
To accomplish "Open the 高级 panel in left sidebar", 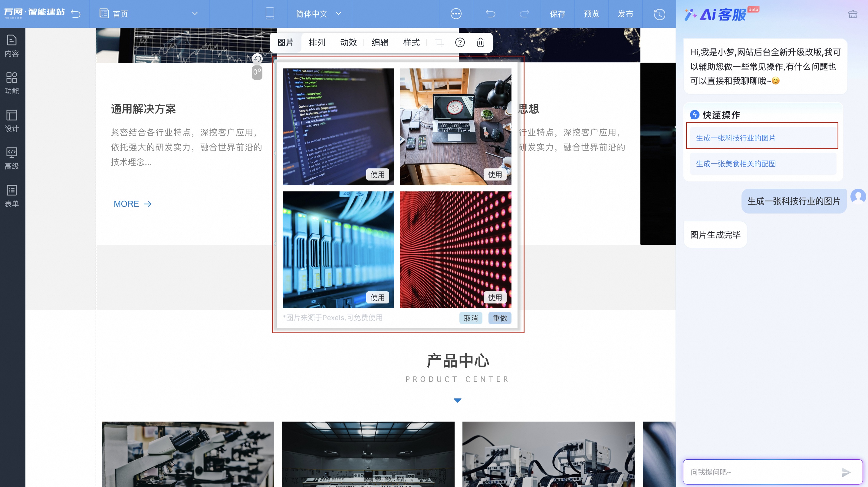I will tap(12, 157).
